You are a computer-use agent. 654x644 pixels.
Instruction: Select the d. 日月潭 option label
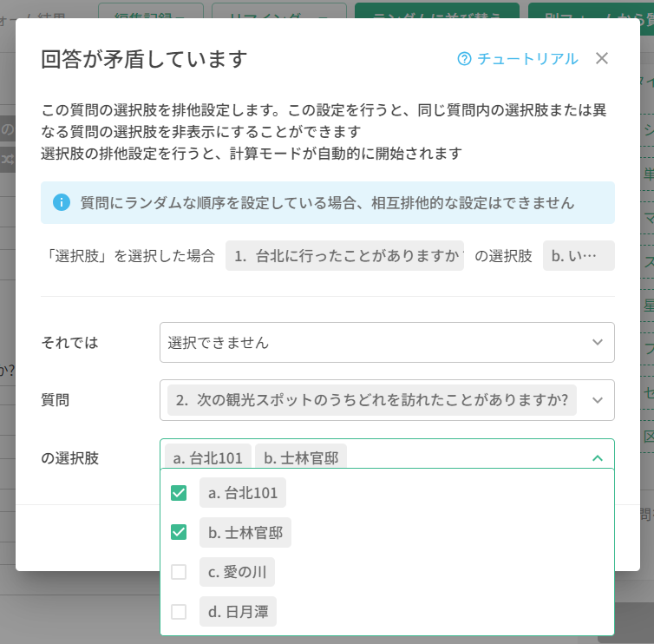[x=238, y=611]
